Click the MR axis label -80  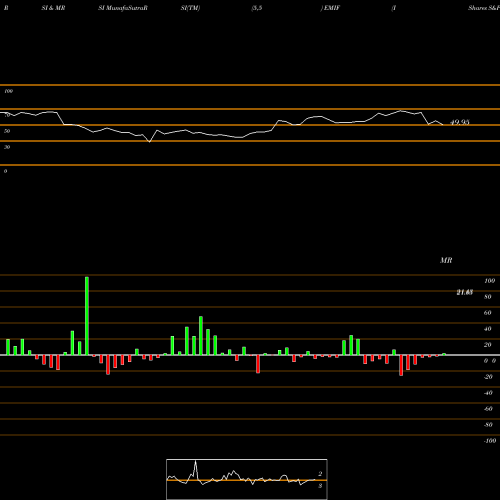(488, 425)
